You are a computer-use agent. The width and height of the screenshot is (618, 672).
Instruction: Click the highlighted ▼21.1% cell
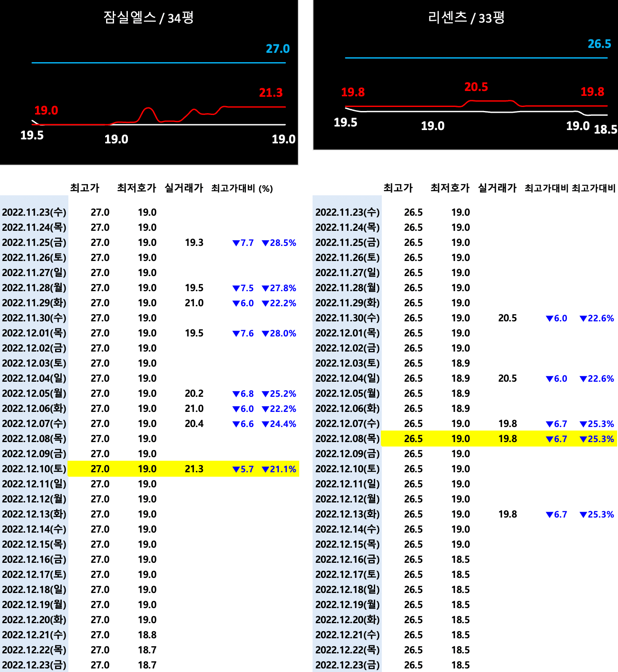click(x=279, y=469)
